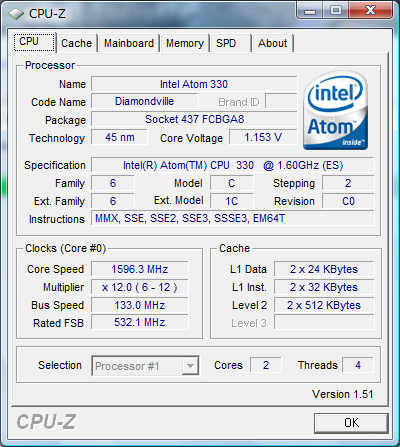Image resolution: width=400 pixels, height=447 pixels.
Task: Click the empty Brand ID field
Action: coord(281,101)
